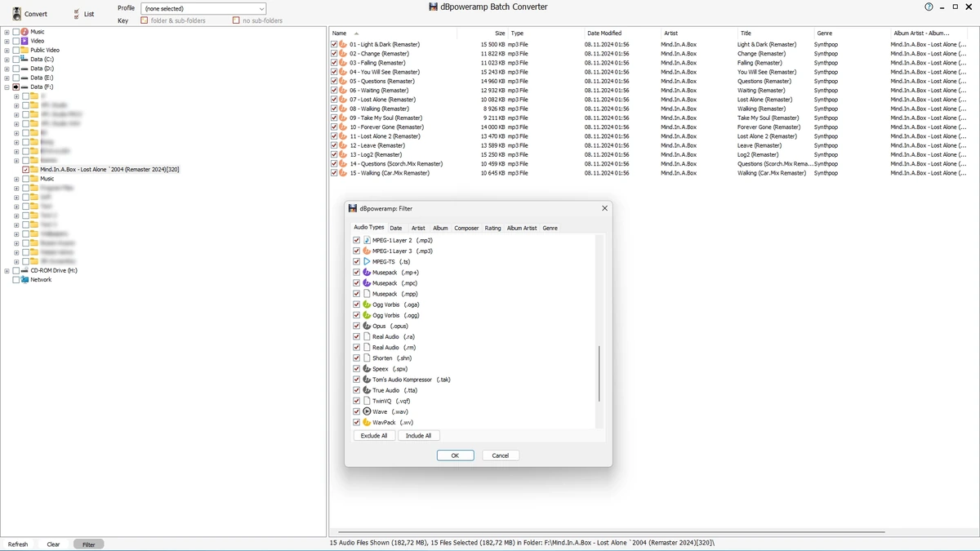Image resolution: width=980 pixels, height=551 pixels.
Task: Expand the Public Video tree node
Action: point(7,50)
